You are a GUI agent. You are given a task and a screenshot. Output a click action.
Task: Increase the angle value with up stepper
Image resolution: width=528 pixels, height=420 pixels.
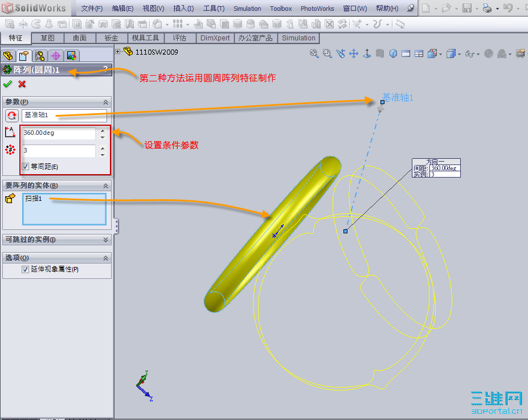(103, 130)
